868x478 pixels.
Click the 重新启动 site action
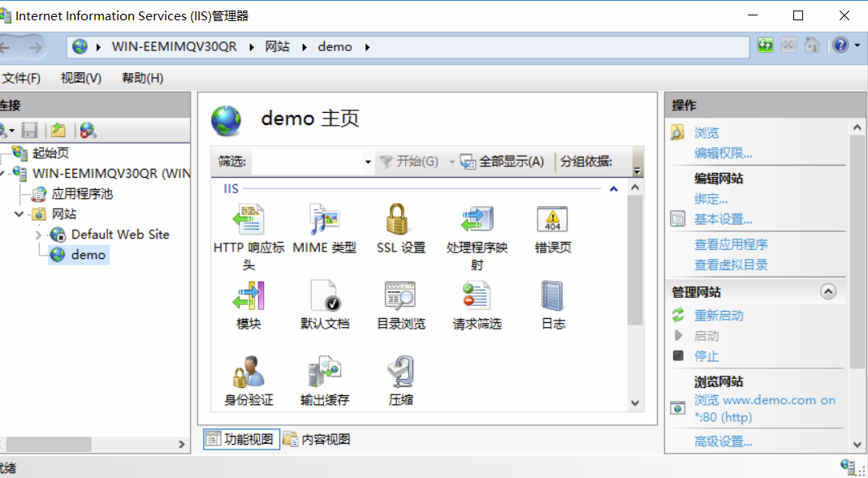click(x=719, y=316)
